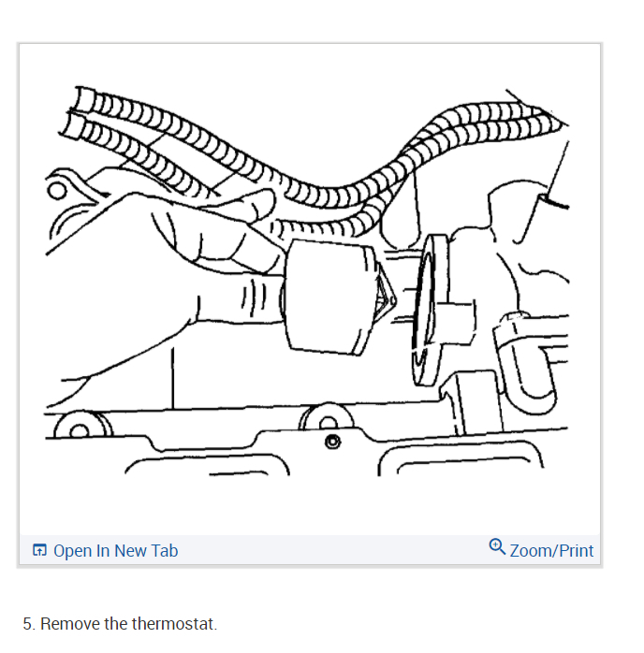Viewport: 644px width, 653px height.
Task: Click the Open In New Tab icon
Action: (39, 550)
